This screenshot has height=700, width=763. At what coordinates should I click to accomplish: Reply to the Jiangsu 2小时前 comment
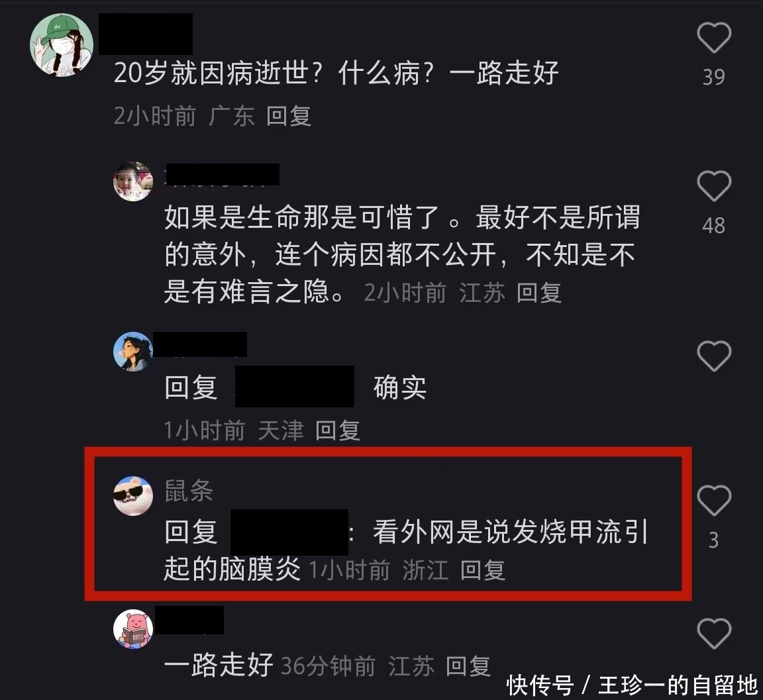tap(539, 293)
